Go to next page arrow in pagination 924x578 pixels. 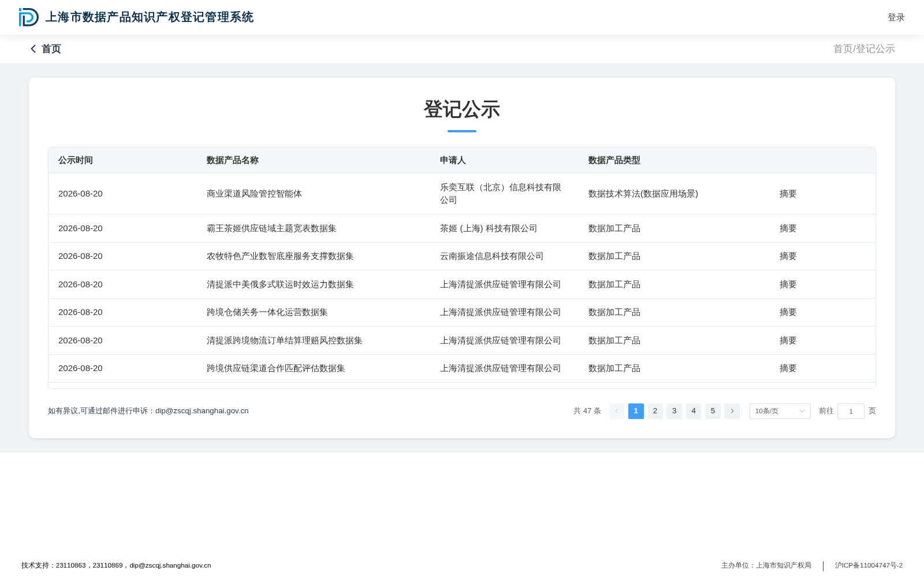pyautogui.click(x=732, y=411)
